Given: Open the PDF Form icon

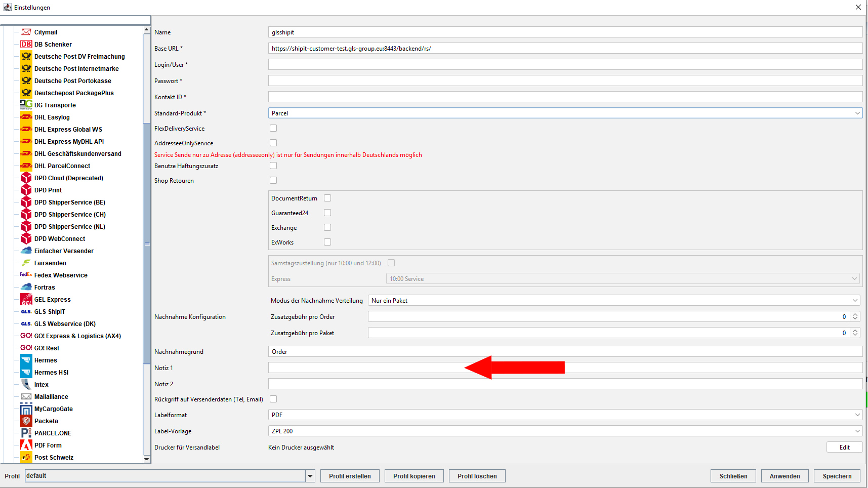Looking at the screenshot, I should point(26,445).
